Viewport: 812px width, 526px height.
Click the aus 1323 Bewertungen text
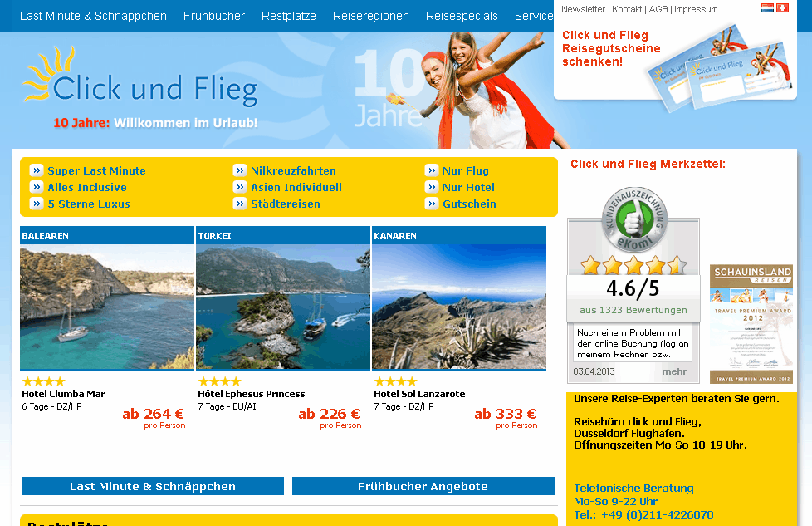(633, 310)
